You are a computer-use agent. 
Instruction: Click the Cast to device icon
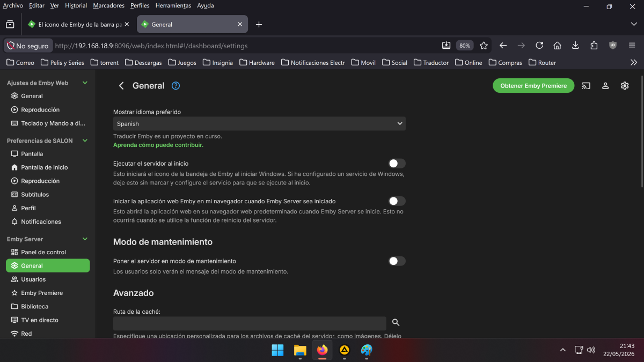586,86
